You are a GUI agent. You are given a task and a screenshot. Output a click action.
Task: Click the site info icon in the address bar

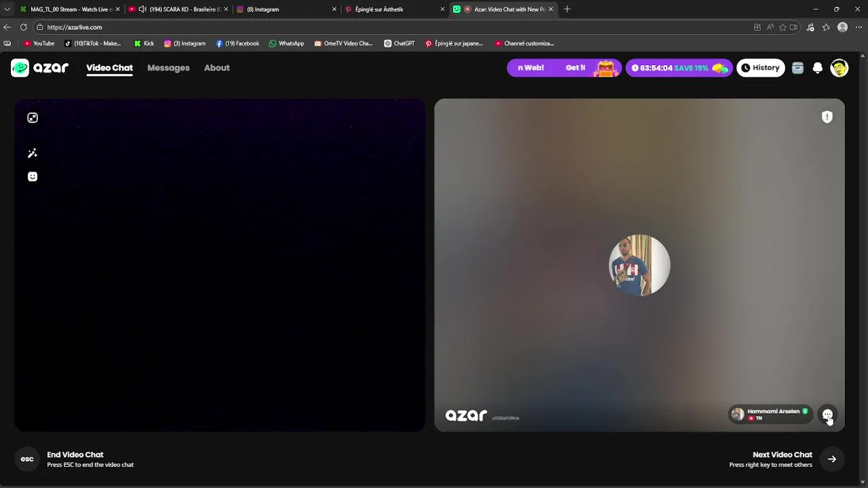point(40,27)
